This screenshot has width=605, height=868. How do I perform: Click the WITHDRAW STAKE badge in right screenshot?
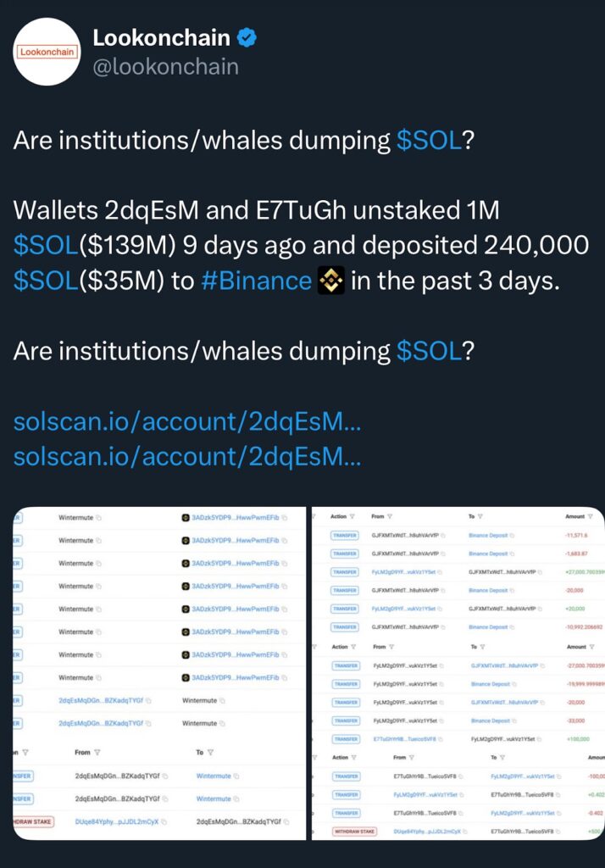coord(354,831)
